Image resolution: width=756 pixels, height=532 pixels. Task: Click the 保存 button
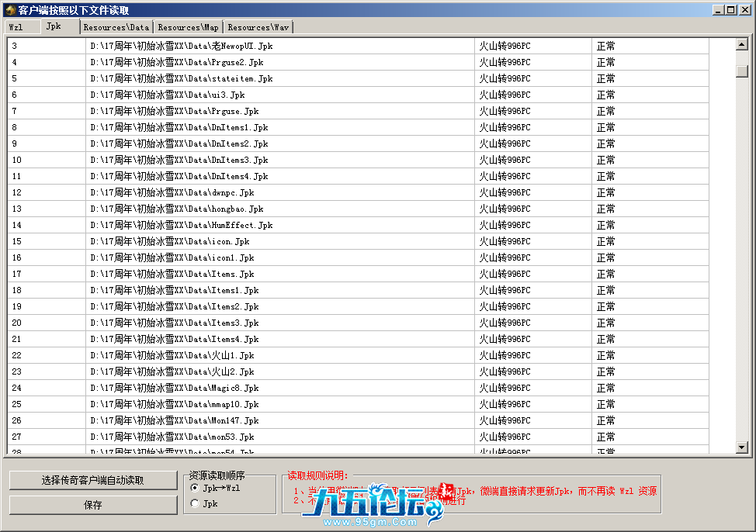click(93, 505)
